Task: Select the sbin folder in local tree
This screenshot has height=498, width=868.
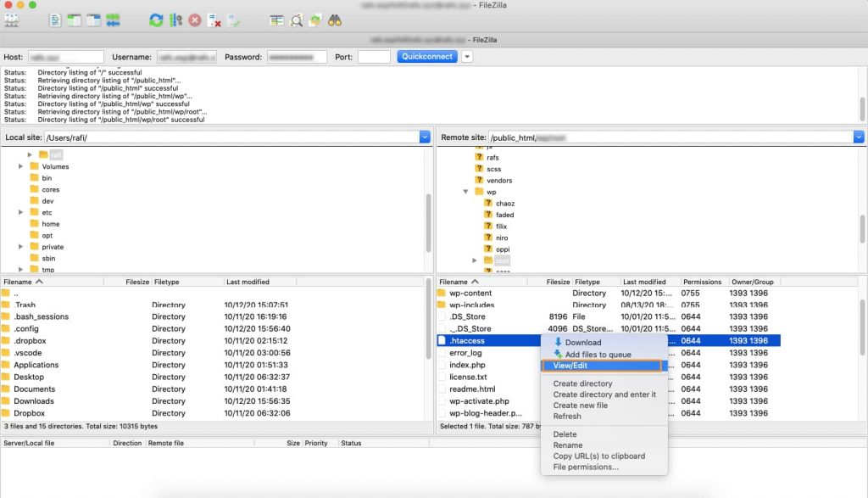Action: [x=48, y=258]
